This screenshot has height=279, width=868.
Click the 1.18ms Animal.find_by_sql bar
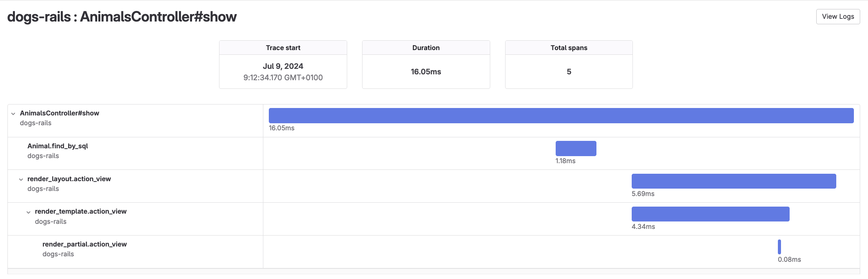pyautogui.click(x=576, y=148)
